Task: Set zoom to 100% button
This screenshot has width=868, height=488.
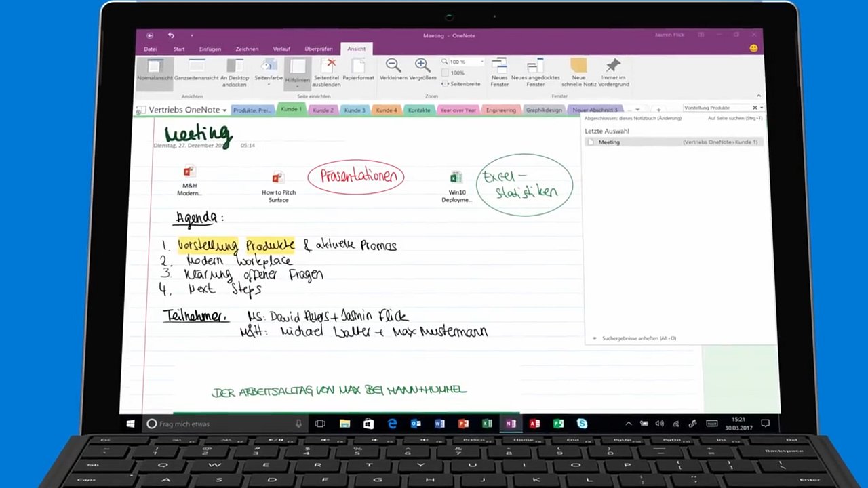Action: tap(453, 73)
